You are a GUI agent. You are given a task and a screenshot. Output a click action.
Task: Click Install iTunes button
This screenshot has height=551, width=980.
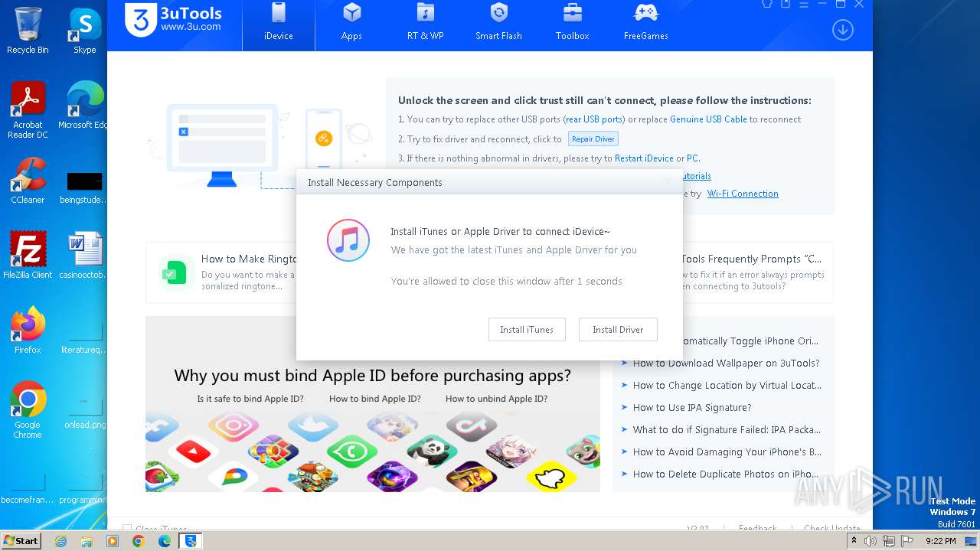point(527,330)
